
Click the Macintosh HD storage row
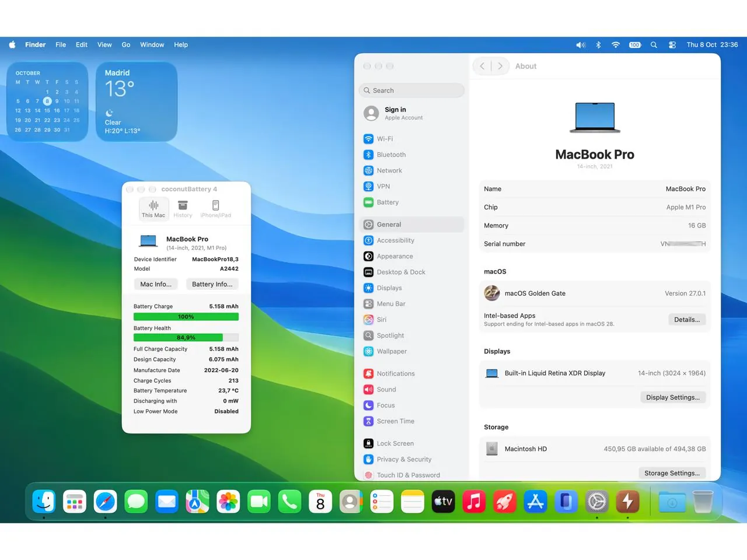pyautogui.click(x=595, y=449)
